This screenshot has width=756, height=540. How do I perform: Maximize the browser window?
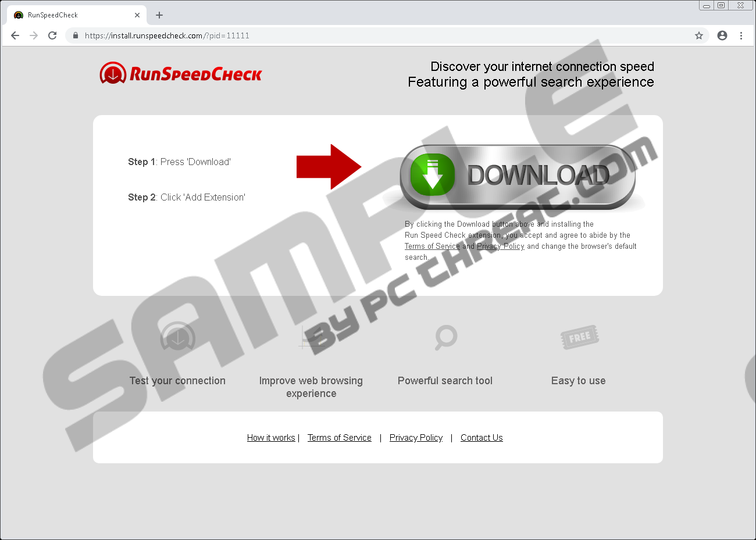[x=721, y=6]
